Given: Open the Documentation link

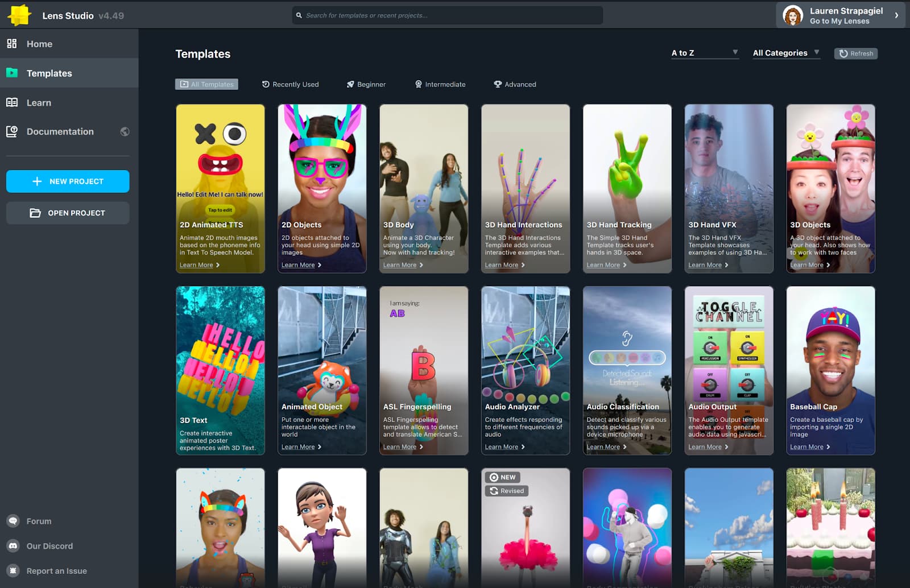Looking at the screenshot, I should 69,131.
